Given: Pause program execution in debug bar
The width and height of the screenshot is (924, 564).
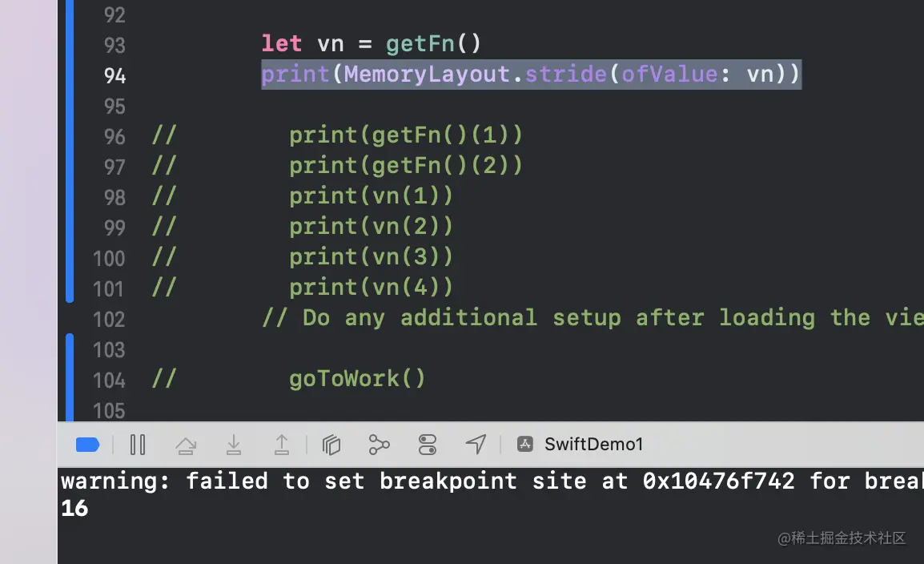Looking at the screenshot, I should tap(137, 445).
